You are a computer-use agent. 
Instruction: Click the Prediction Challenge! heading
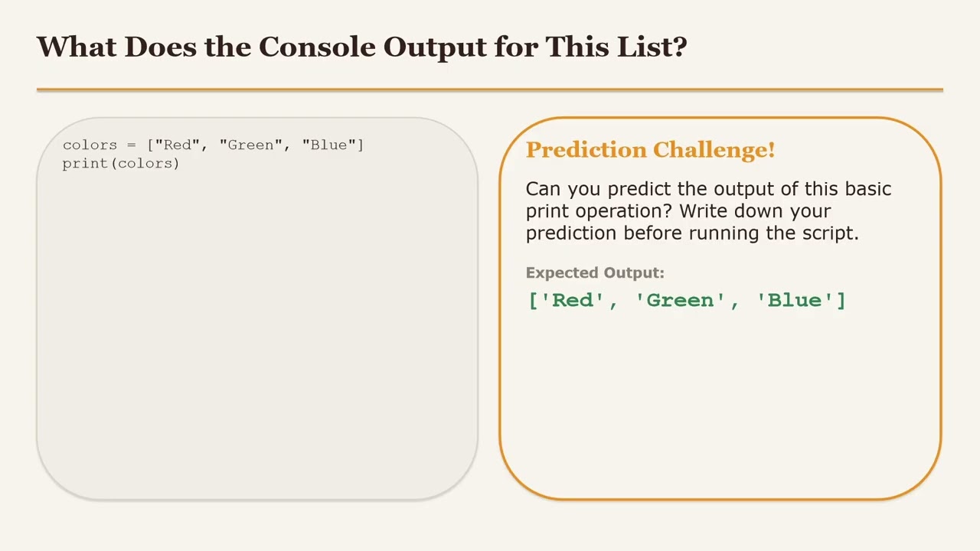point(650,150)
